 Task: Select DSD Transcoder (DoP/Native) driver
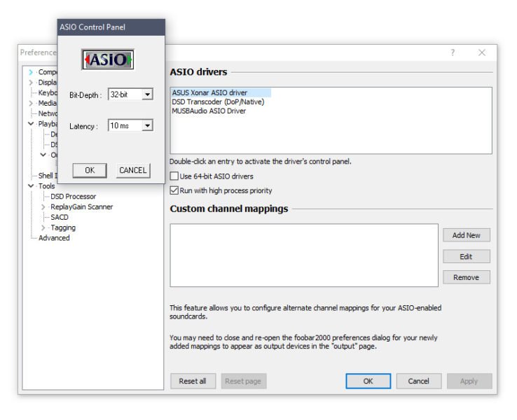[218, 101]
